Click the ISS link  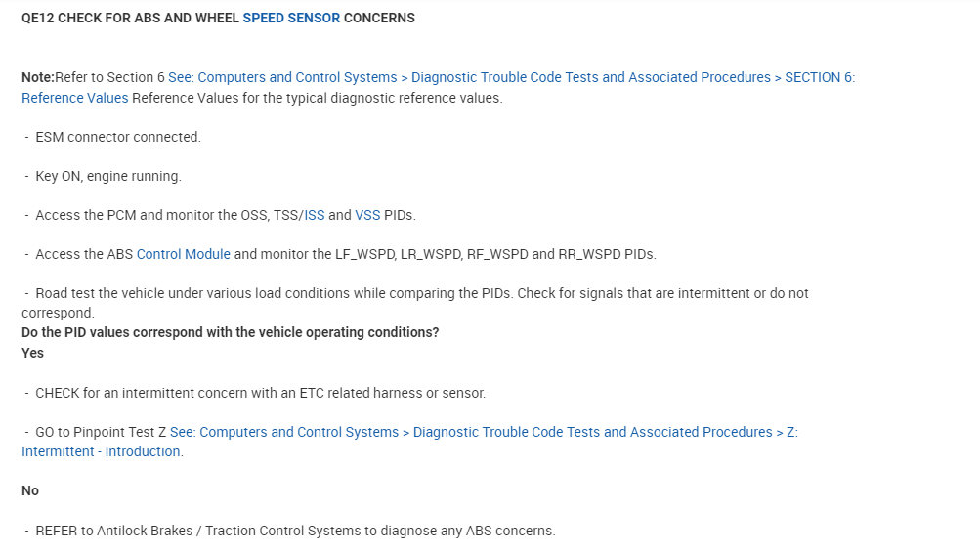pyautogui.click(x=314, y=215)
